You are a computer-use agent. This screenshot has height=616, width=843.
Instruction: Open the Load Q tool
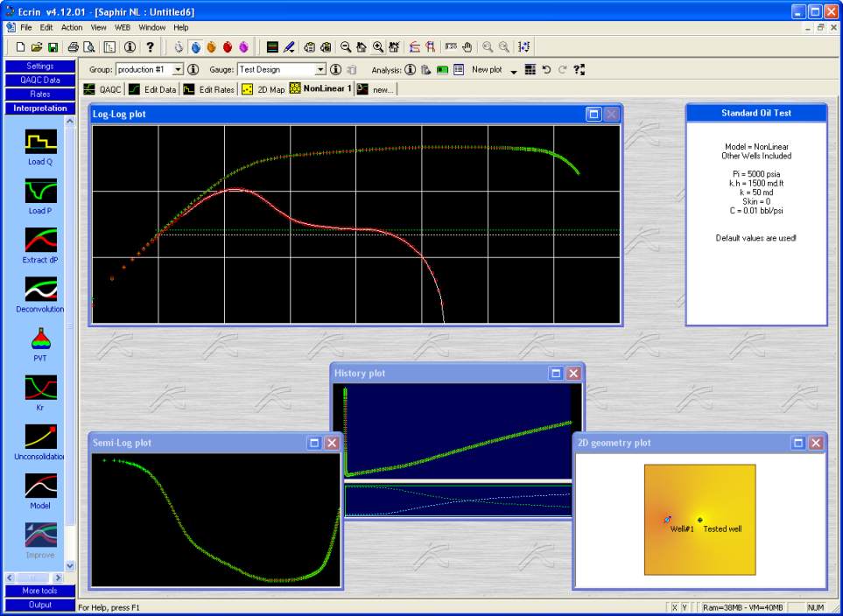point(40,142)
